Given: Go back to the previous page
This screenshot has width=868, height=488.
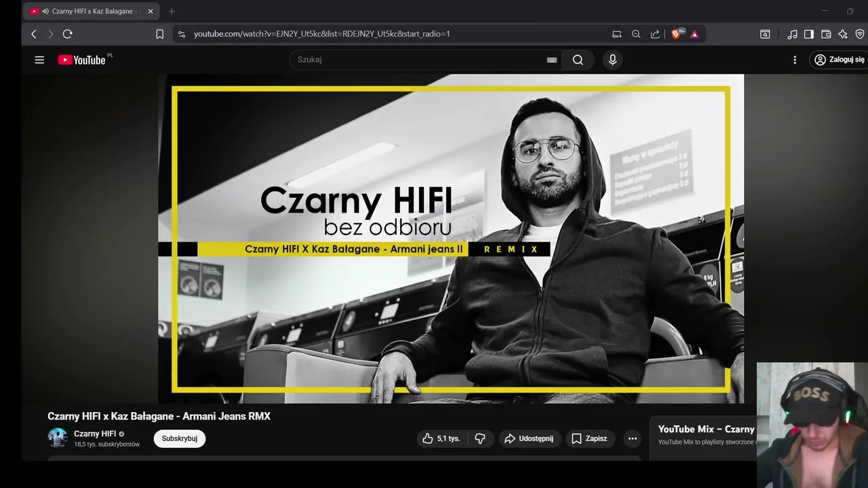Looking at the screenshot, I should [x=34, y=34].
